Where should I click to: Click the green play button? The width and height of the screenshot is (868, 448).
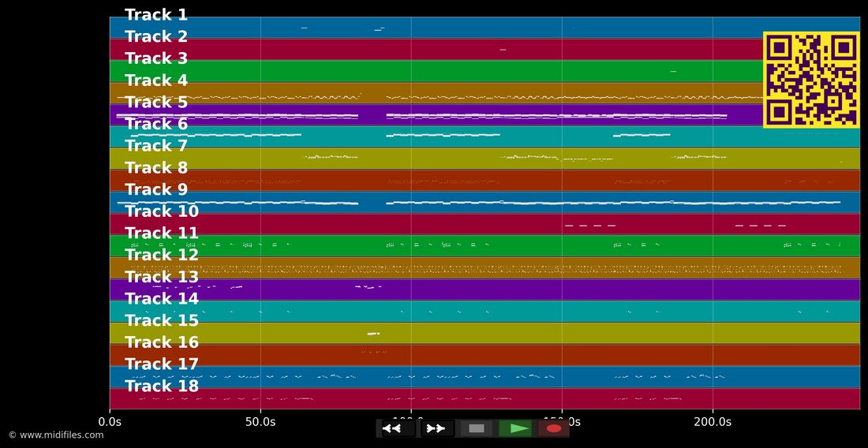(x=514, y=428)
